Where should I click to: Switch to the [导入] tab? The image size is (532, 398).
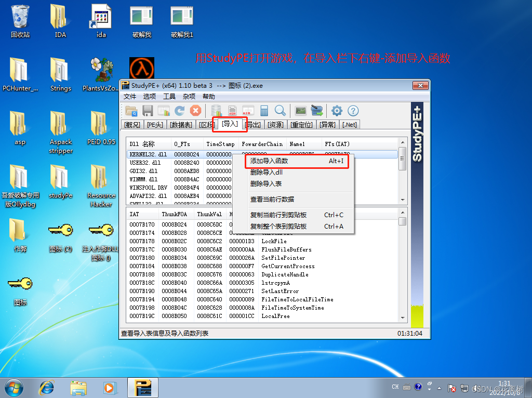[x=230, y=124]
